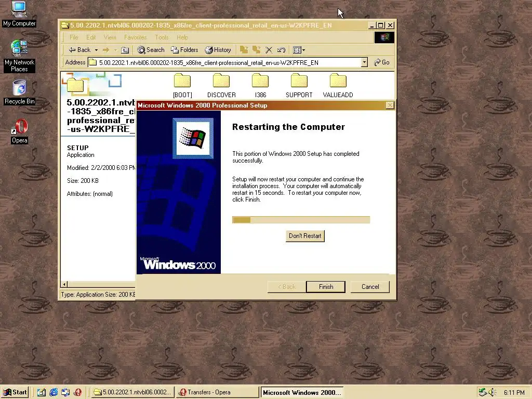Open the Recycle Bin desktop icon

[x=19, y=92]
